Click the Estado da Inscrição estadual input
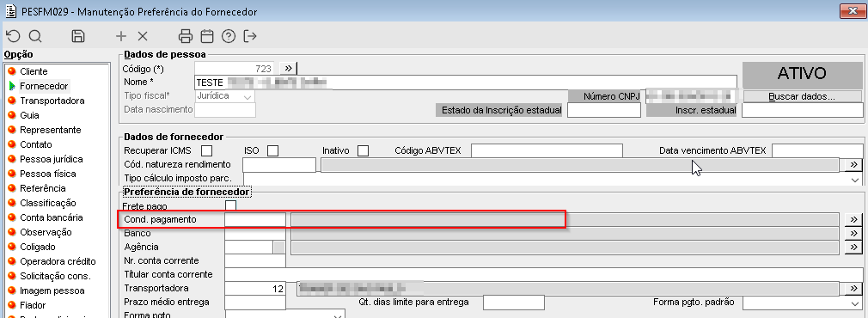 pyautogui.click(x=604, y=110)
